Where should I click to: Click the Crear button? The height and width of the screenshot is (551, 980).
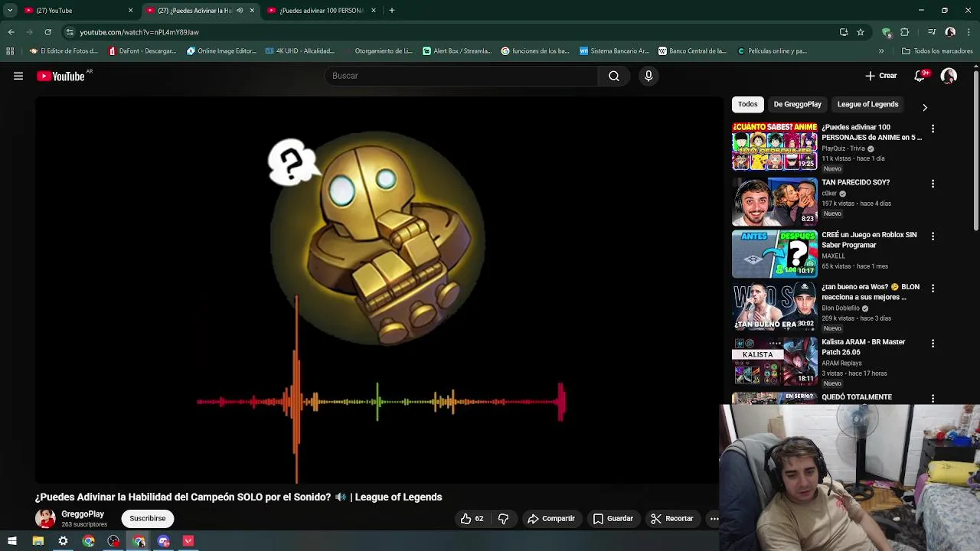(880, 76)
